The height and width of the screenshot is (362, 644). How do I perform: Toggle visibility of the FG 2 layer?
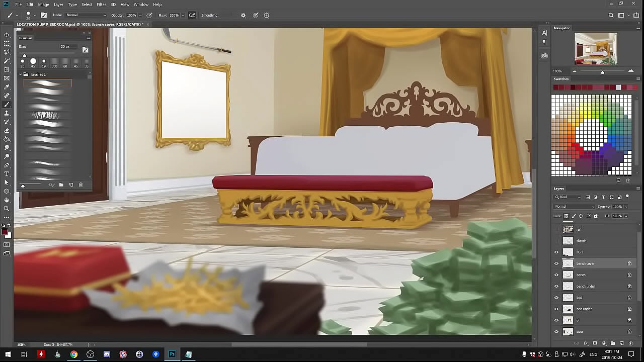556,252
